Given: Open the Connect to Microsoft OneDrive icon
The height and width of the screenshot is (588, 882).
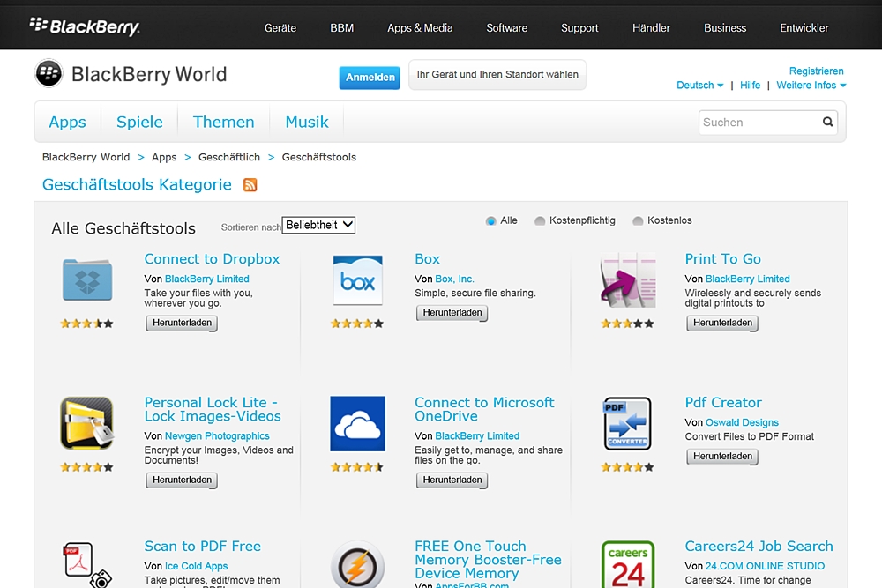Looking at the screenshot, I should 358,423.
